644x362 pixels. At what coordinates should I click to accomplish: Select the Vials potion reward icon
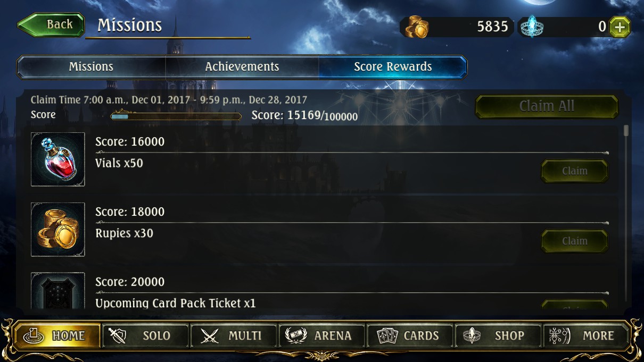click(58, 159)
